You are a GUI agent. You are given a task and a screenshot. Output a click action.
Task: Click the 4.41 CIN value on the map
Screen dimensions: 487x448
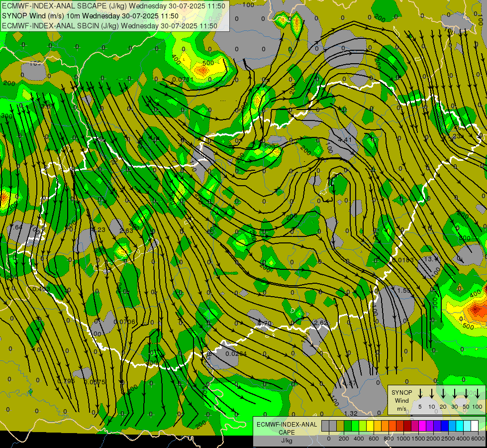click(x=345, y=139)
